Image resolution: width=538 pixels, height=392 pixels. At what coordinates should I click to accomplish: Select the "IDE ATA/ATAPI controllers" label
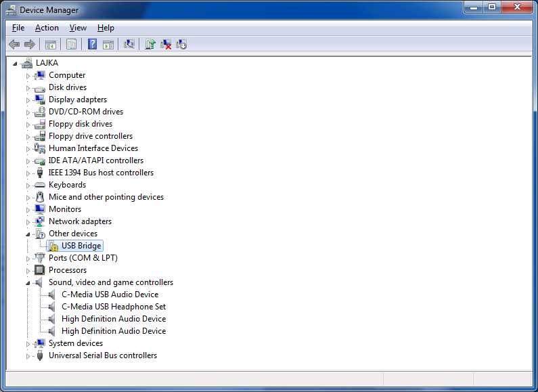(x=95, y=160)
